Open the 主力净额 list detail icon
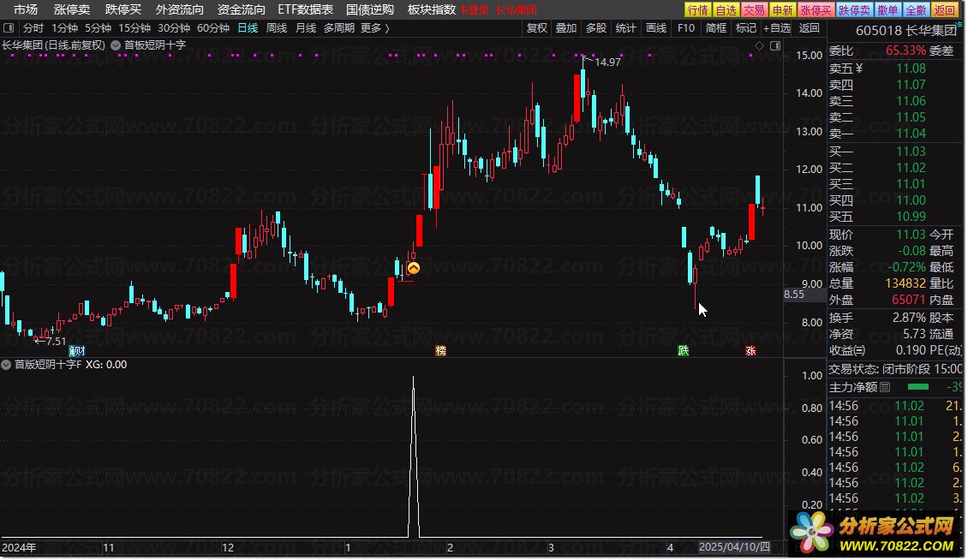Viewport: 968px width, 560px height. click(885, 387)
